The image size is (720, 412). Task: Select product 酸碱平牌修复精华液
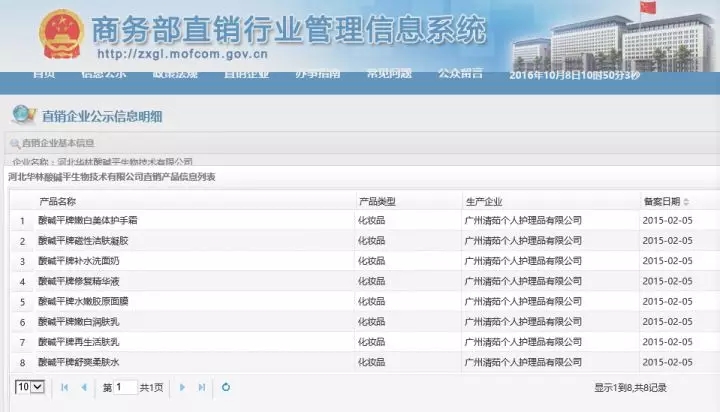(x=79, y=281)
